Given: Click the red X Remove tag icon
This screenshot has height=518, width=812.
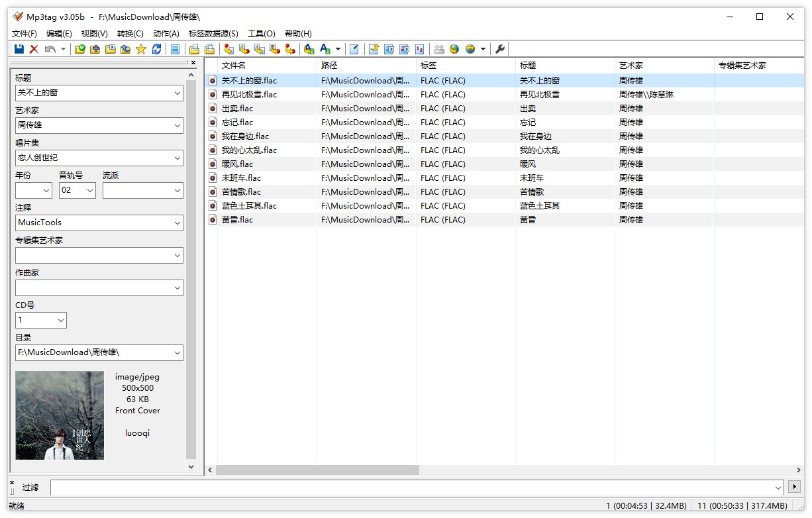Looking at the screenshot, I should tap(34, 49).
